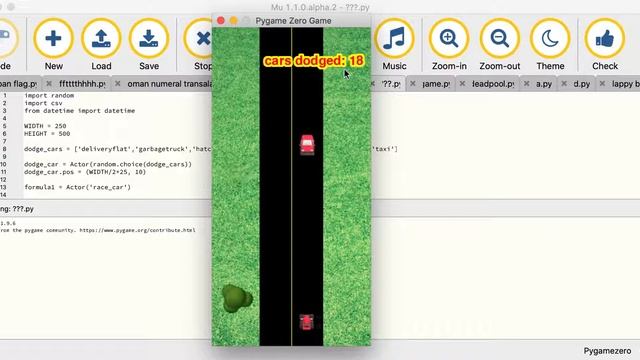The image size is (640, 360).
Task: Click the pygame.org contribute link in output
Action: [137, 230]
